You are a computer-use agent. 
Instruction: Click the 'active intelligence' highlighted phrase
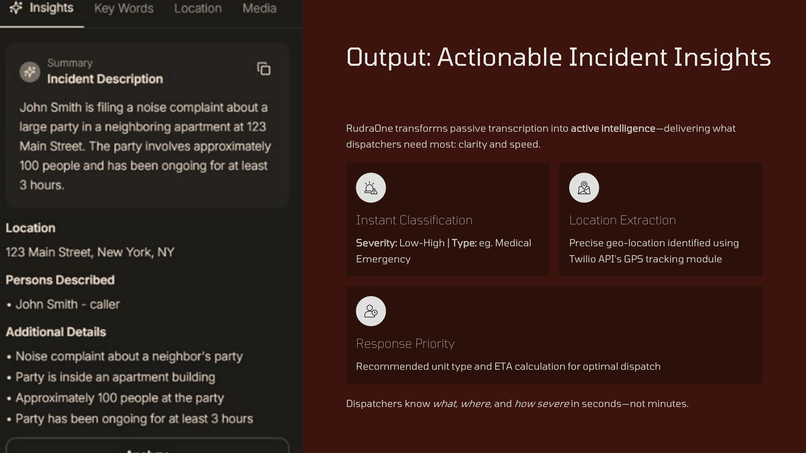613,129
